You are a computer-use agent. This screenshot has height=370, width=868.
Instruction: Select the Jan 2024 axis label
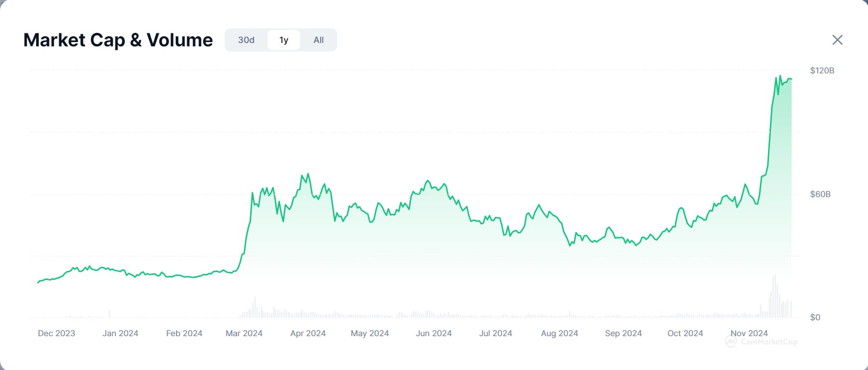(120, 333)
